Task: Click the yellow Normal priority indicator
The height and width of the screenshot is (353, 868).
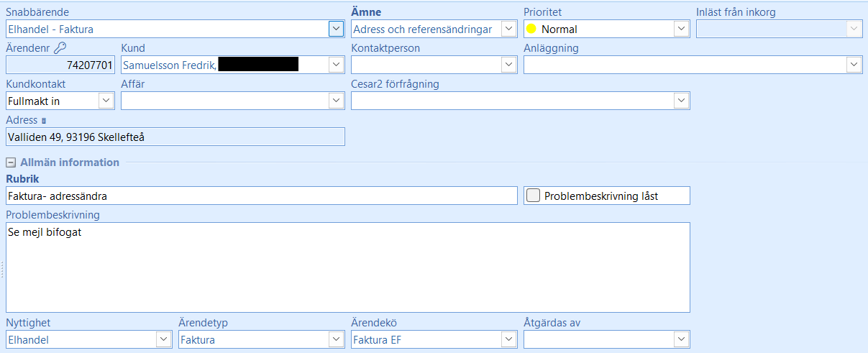Action: [x=531, y=29]
